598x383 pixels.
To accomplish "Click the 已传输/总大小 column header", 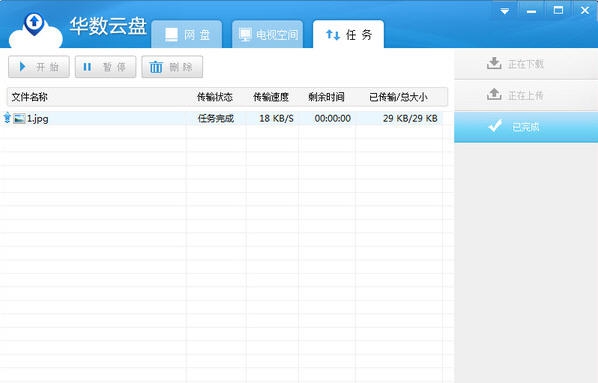I will [398, 97].
